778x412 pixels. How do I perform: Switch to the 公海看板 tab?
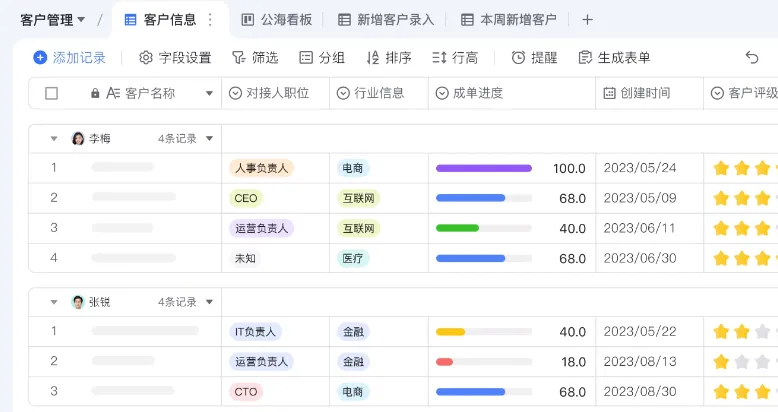click(277, 19)
